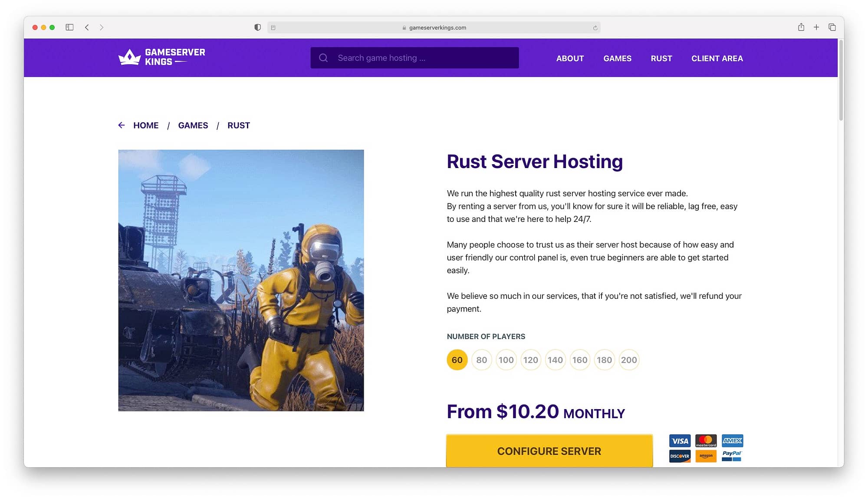Image resolution: width=868 pixels, height=499 pixels.
Task: Click the browser tab switcher icon
Action: [x=832, y=27]
